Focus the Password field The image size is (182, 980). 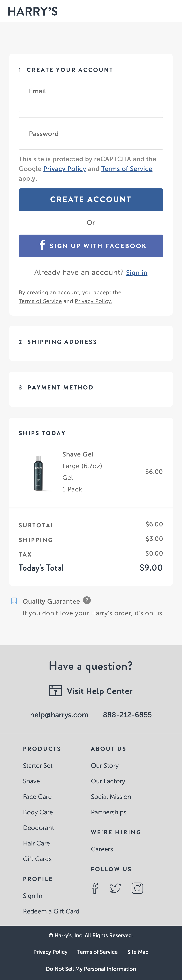pyautogui.click(x=91, y=134)
